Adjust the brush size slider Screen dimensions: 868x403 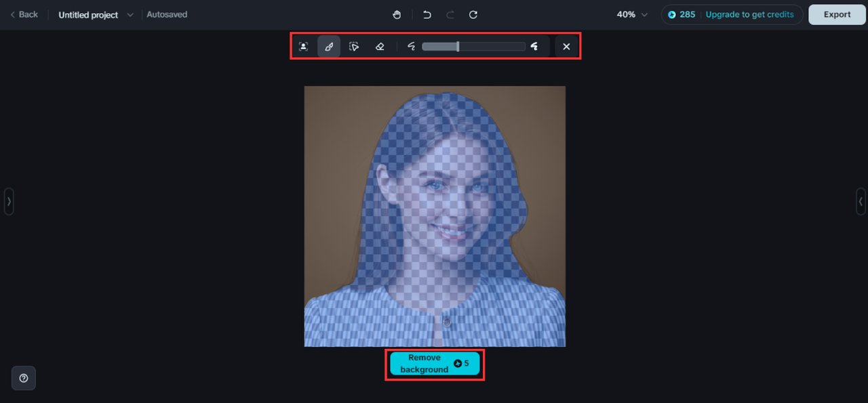473,47
